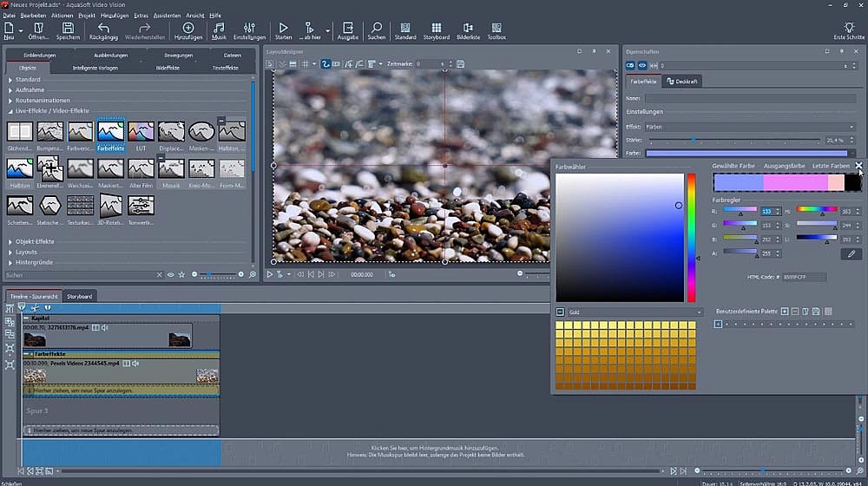The width and height of the screenshot is (868, 486).
Task: Click the Ausgabe export icon
Action: click(347, 29)
